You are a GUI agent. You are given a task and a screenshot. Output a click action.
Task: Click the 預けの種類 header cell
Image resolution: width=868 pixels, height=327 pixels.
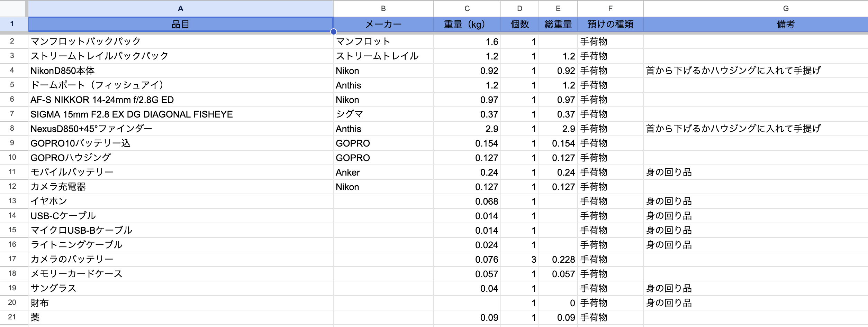click(610, 24)
